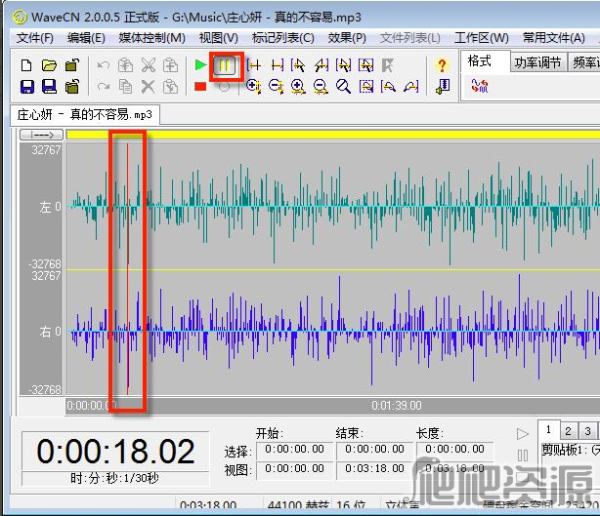Switch to clipboard tab 2

coord(565,431)
